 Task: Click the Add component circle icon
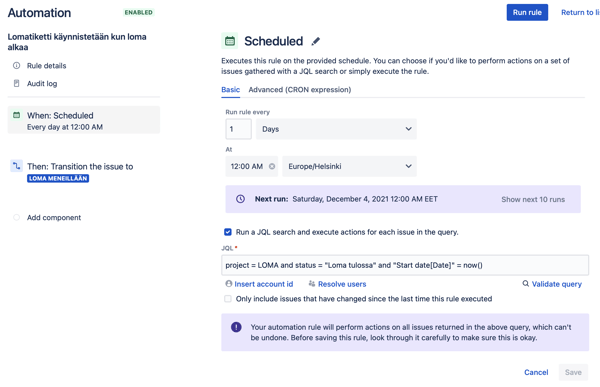click(16, 217)
